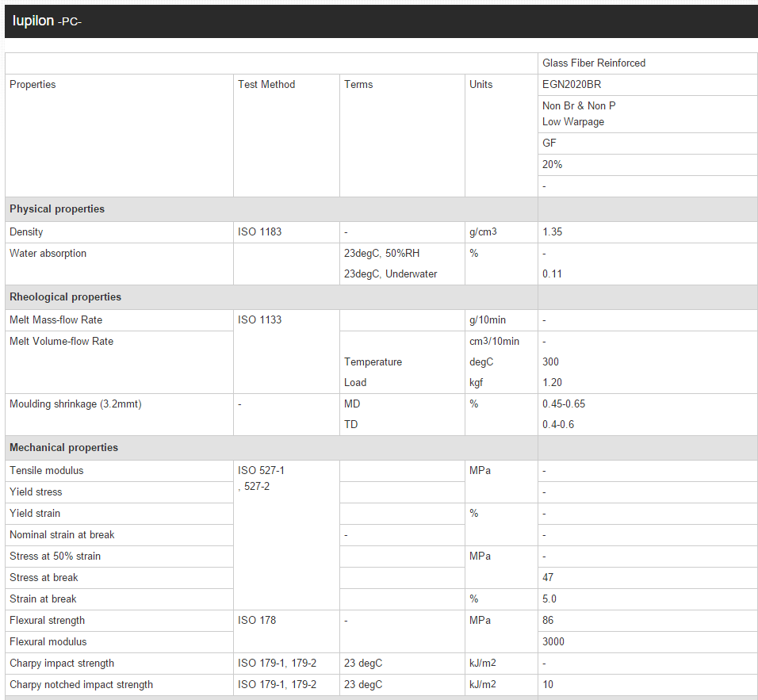Click the 'Charpy notched impact strength' row label

click(x=81, y=684)
